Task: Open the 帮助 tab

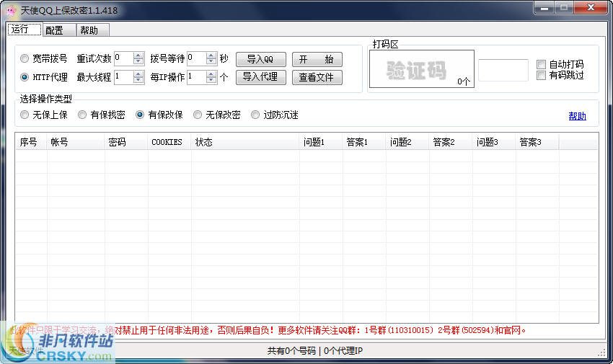Action: click(92, 30)
